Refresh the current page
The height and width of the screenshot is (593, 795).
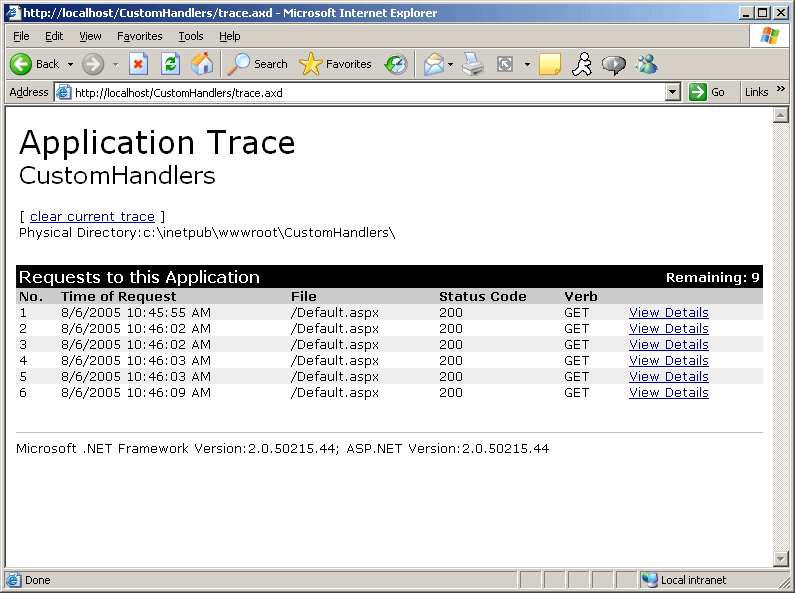tap(170, 64)
